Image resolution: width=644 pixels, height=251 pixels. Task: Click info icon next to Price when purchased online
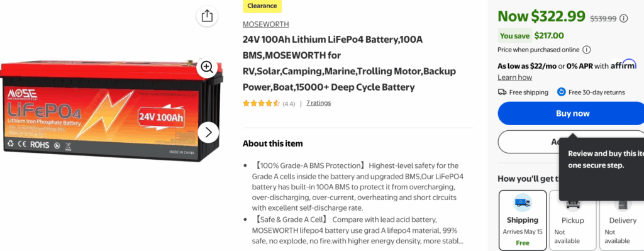587,50
